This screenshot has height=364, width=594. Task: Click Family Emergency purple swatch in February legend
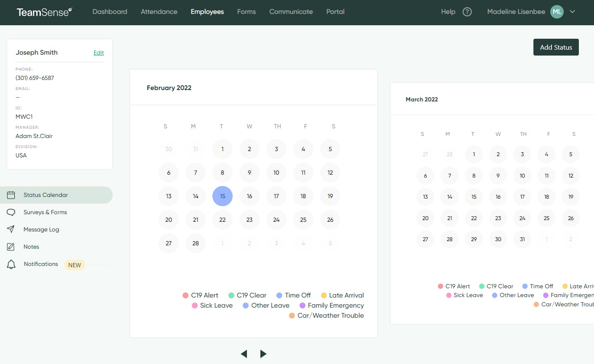click(302, 306)
